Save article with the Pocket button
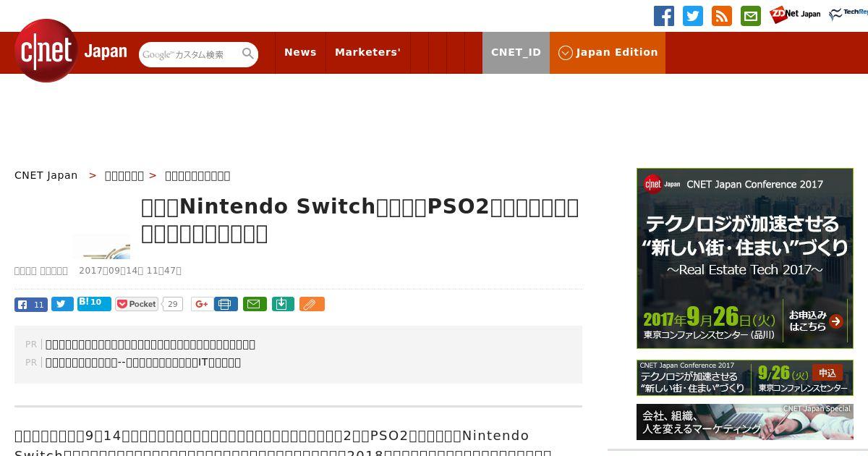This screenshot has height=456, width=868. point(137,304)
